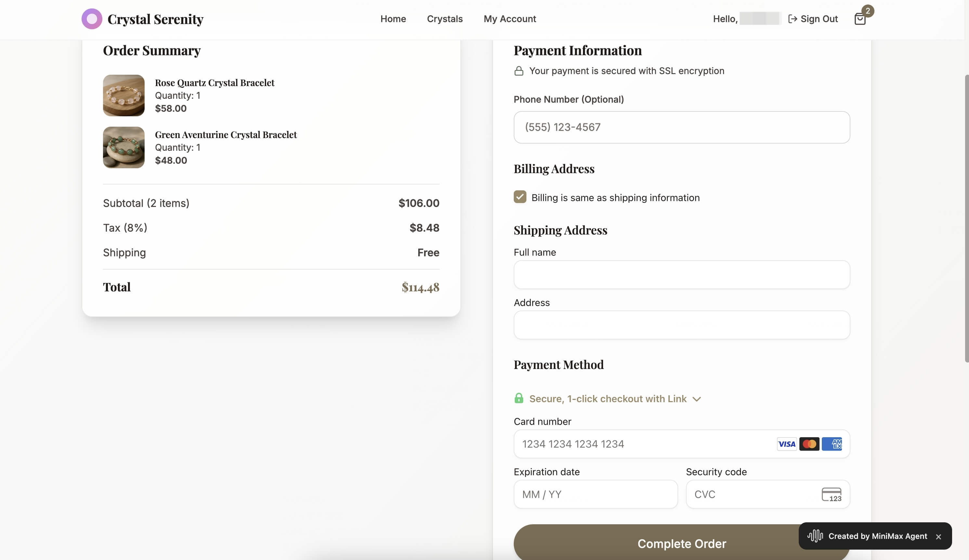Image resolution: width=969 pixels, height=560 pixels.
Task: Click the American Express icon
Action: [x=832, y=444]
